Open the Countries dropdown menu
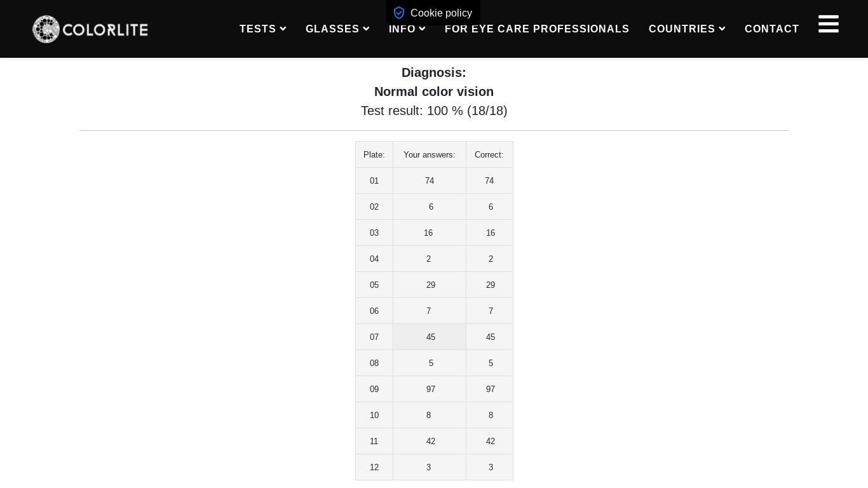The height and width of the screenshot is (488, 868). (686, 29)
